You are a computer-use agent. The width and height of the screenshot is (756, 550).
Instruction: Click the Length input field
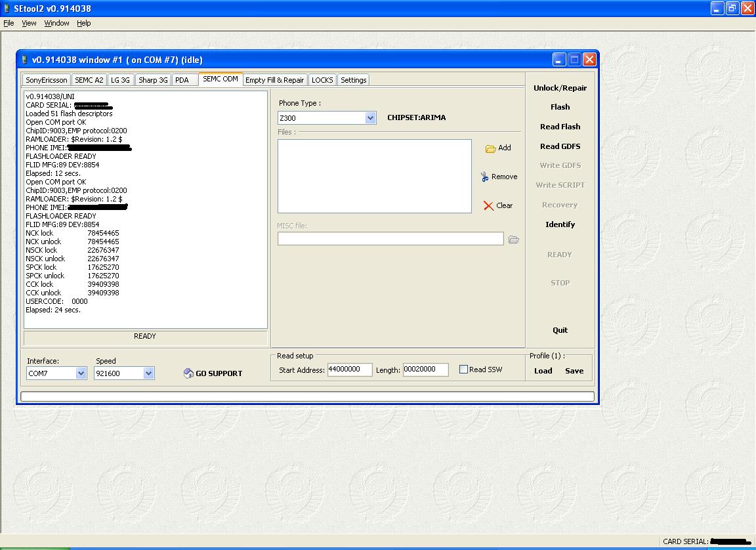tap(426, 370)
